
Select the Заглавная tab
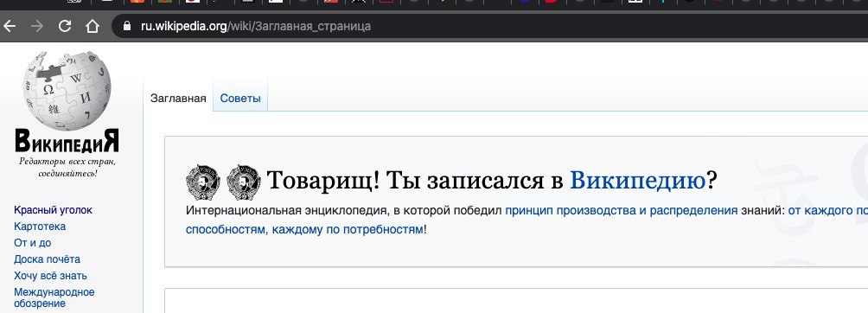pos(178,99)
